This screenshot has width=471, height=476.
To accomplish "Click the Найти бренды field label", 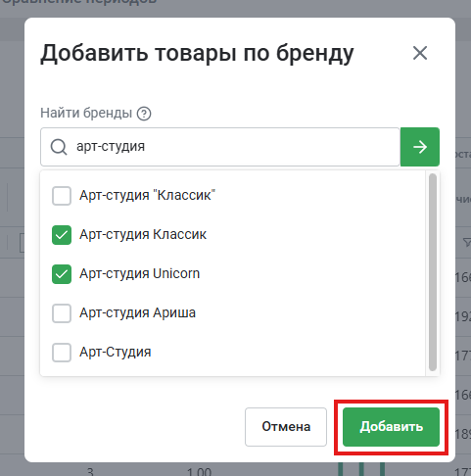I will [x=86, y=113].
